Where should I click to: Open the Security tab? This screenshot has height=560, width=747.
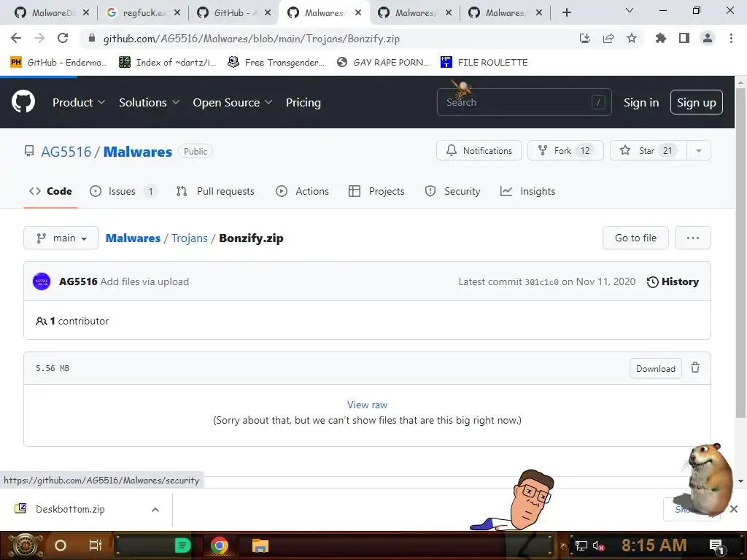point(452,191)
